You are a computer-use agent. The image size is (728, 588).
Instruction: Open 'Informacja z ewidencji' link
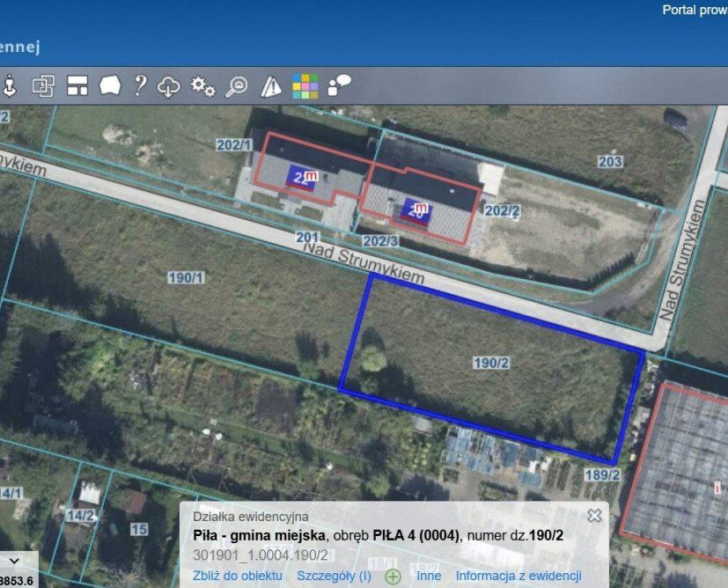[x=518, y=576]
